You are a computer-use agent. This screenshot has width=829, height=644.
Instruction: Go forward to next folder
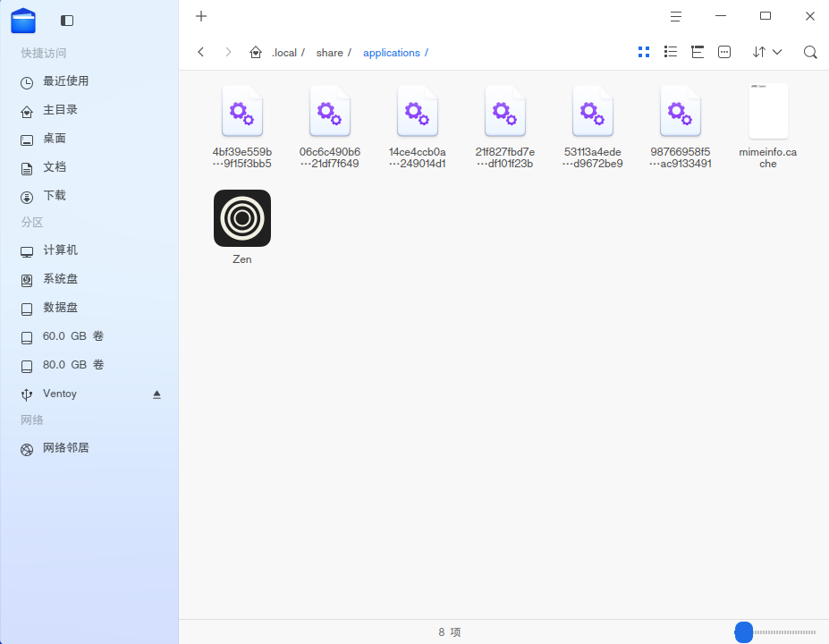click(228, 52)
